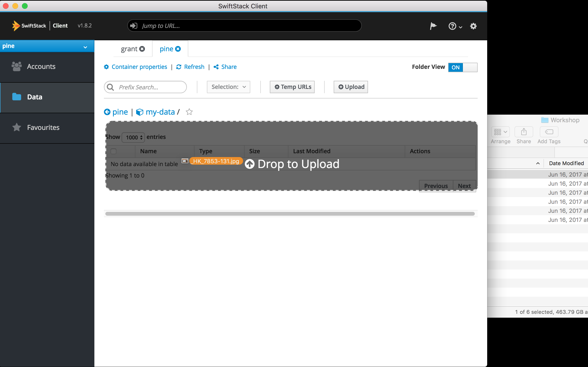This screenshot has width=588, height=367.
Task: Click the Refresh arrows icon
Action: [x=179, y=67]
